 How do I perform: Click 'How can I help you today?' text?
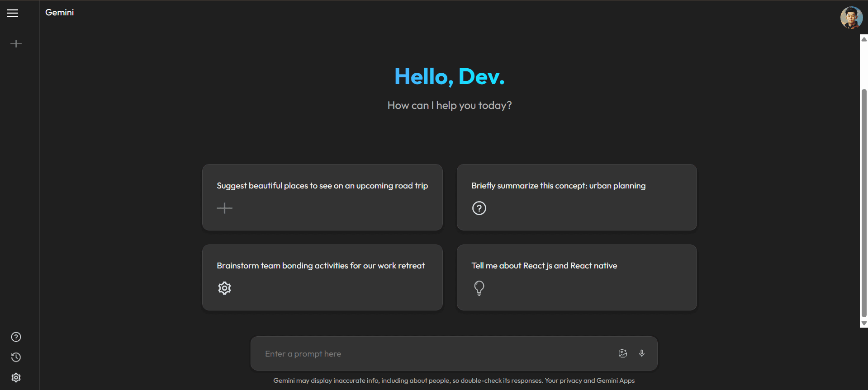[449, 105]
